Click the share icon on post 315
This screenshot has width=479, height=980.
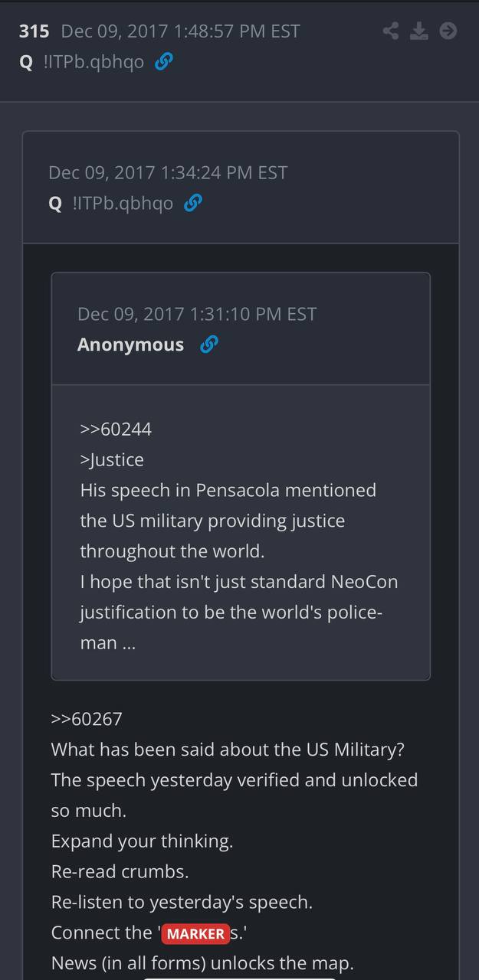click(391, 31)
